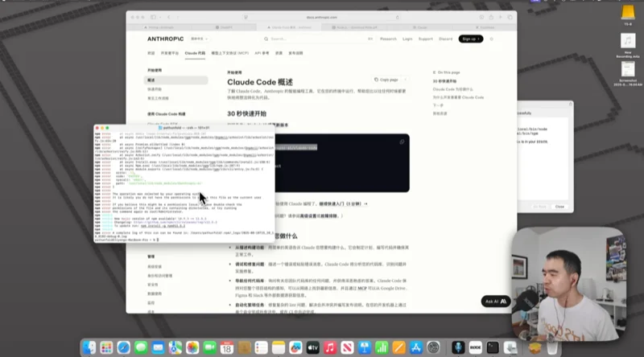Open System Settings from the Dock
Viewport: 644px width, 357px height.
433,348
